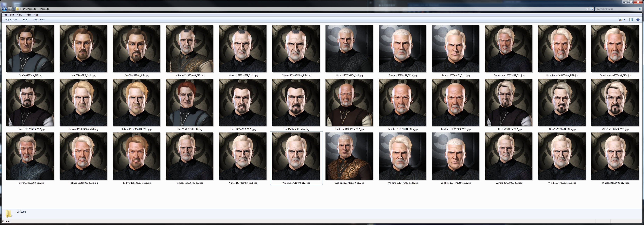
Task: Click the search magnifier icon
Action: [640, 9]
